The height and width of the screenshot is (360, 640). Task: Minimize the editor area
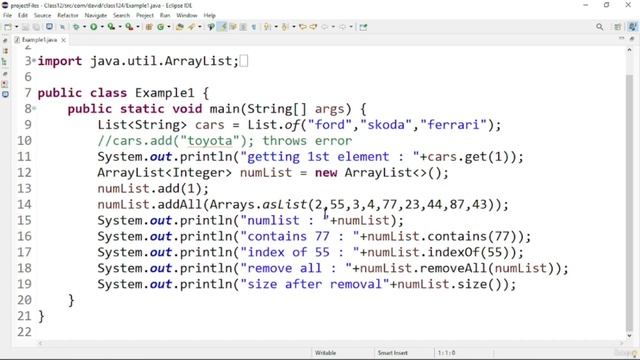pyautogui.click(x=622, y=38)
